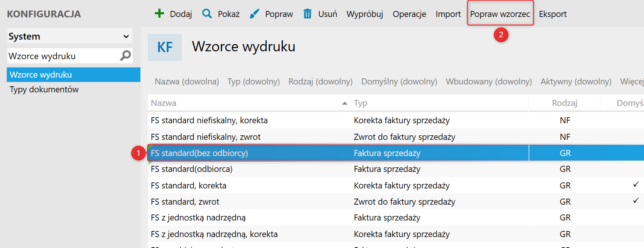The height and width of the screenshot is (248, 644).
Task: Open the System dropdown
Action: pyautogui.click(x=70, y=36)
